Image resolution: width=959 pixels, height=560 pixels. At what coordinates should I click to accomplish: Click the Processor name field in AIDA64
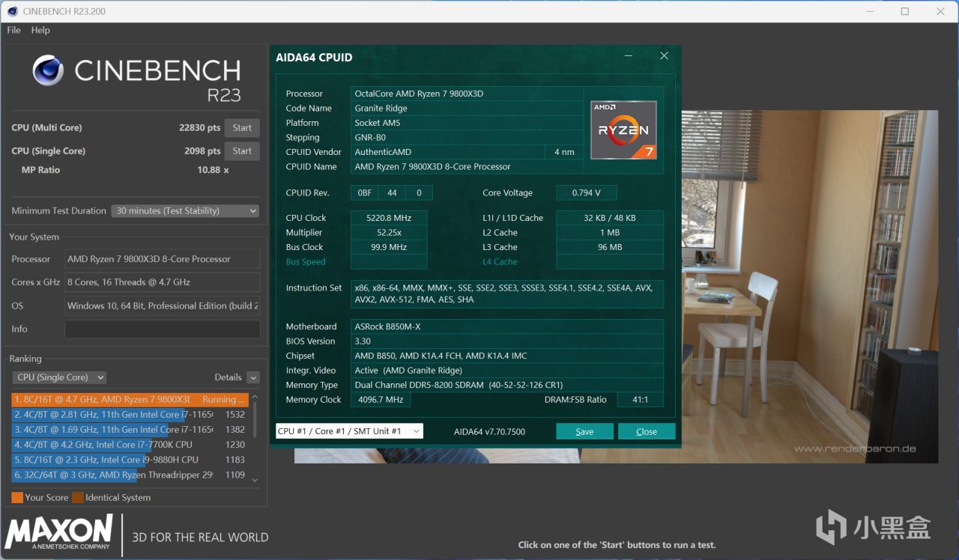click(x=468, y=94)
